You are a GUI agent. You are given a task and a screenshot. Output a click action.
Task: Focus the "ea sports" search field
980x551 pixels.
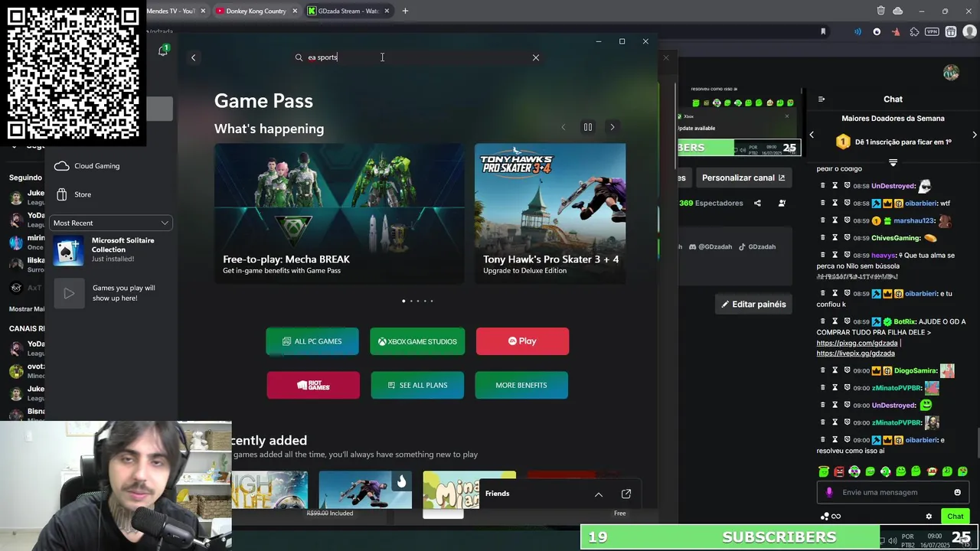point(417,57)
